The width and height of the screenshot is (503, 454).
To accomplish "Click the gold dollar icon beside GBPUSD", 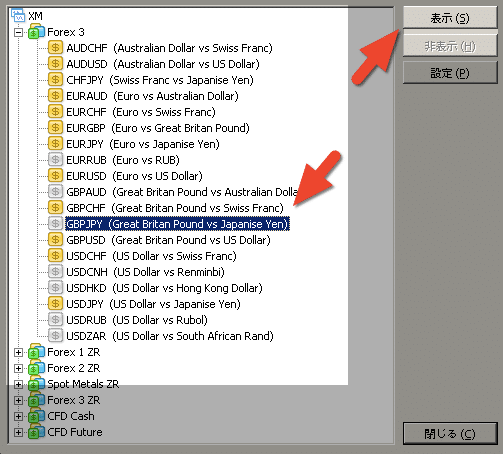I will 55,240.
